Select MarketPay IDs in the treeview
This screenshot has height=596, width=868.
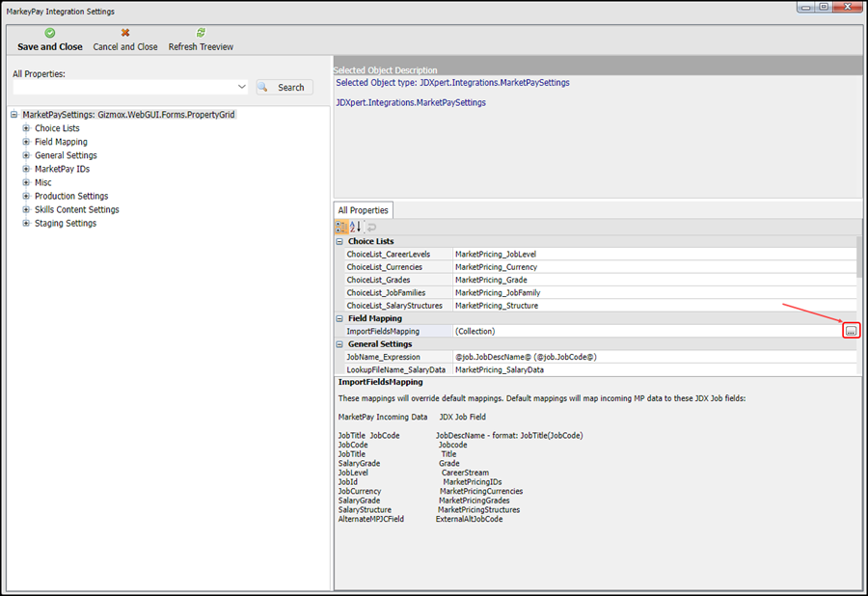click(62, 169)
